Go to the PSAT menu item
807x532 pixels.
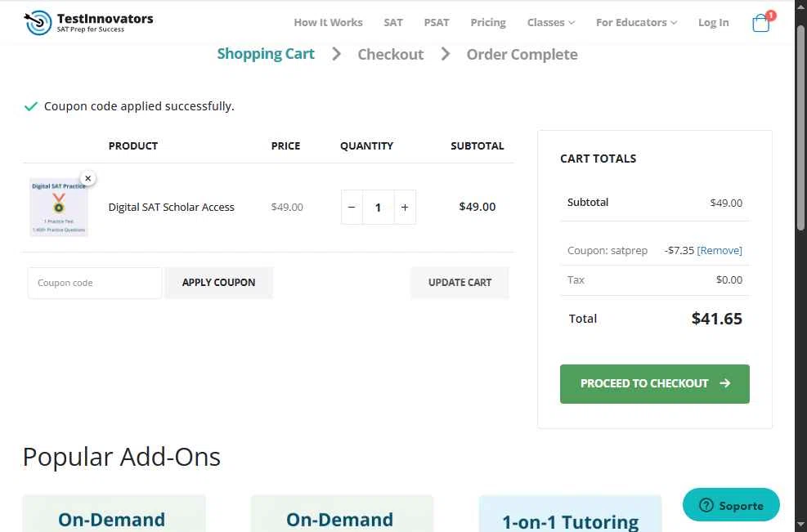(x=437, y=23)
